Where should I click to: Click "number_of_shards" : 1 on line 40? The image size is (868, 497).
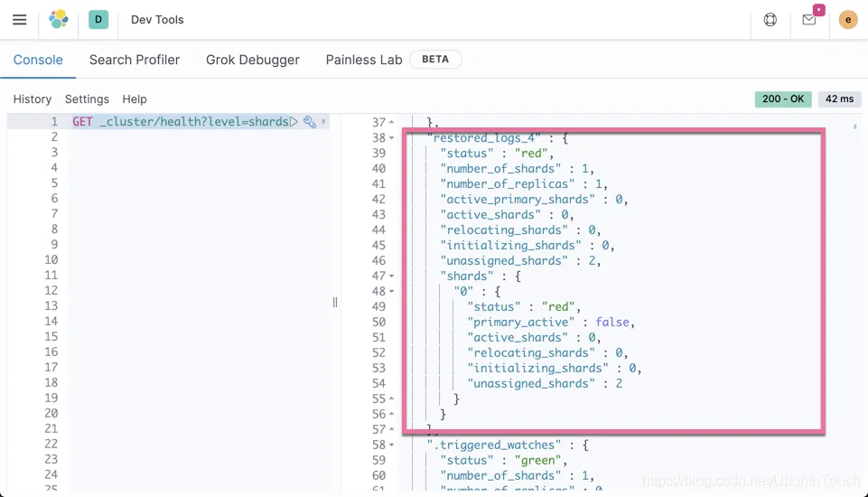coord(517,169)
